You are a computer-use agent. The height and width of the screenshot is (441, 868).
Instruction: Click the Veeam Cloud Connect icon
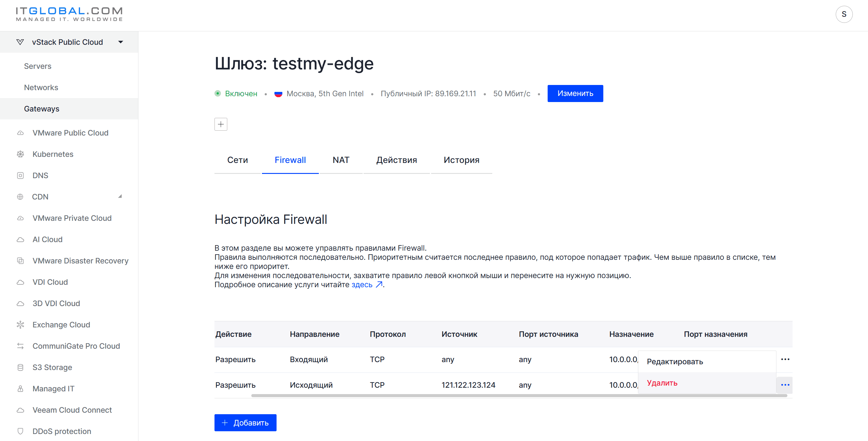pos(20,410)
